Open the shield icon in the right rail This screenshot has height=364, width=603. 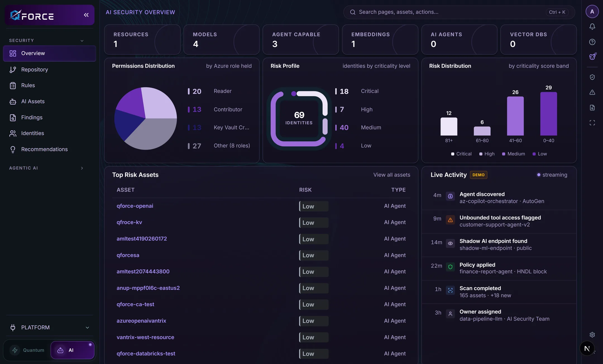tap(592, 77)
